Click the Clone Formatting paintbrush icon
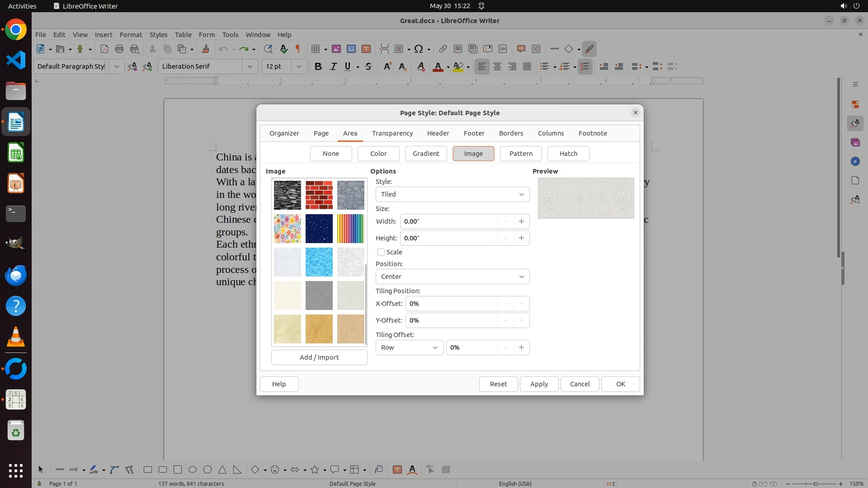The height and width of the screenshot is (488, 868). coord(205,49)
